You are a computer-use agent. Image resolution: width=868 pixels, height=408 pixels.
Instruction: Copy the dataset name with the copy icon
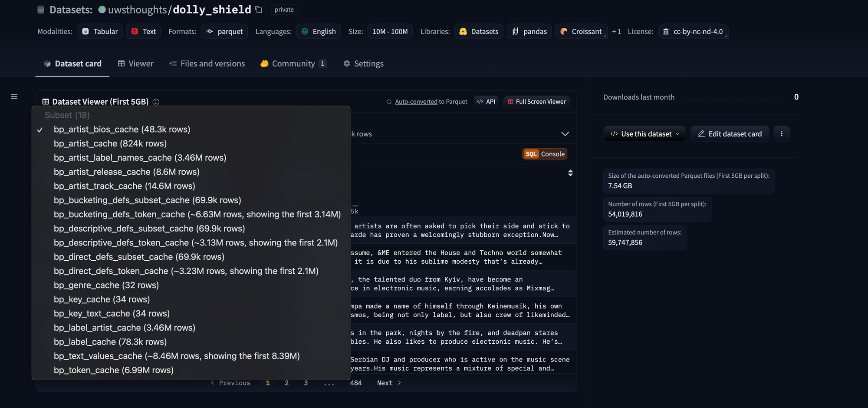[259, 10]
